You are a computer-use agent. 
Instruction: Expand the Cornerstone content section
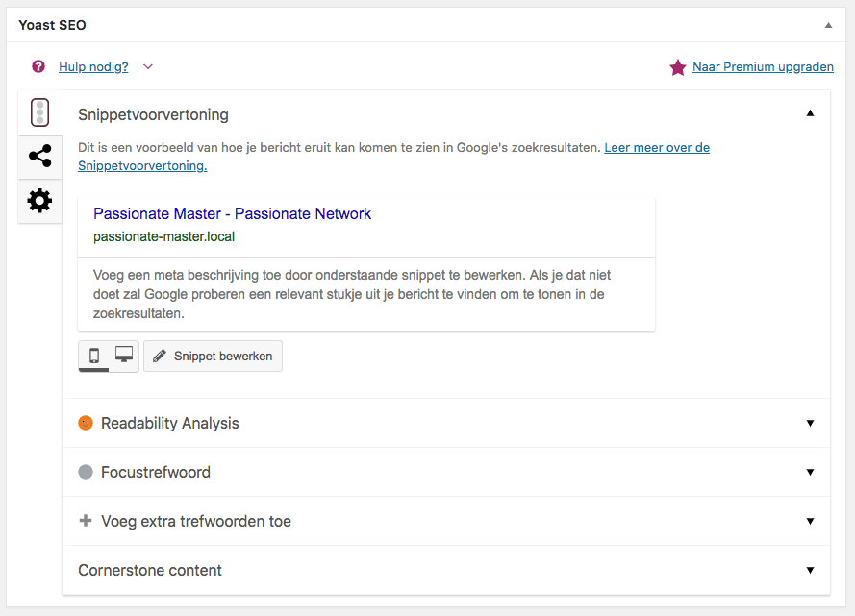[811, 570]
